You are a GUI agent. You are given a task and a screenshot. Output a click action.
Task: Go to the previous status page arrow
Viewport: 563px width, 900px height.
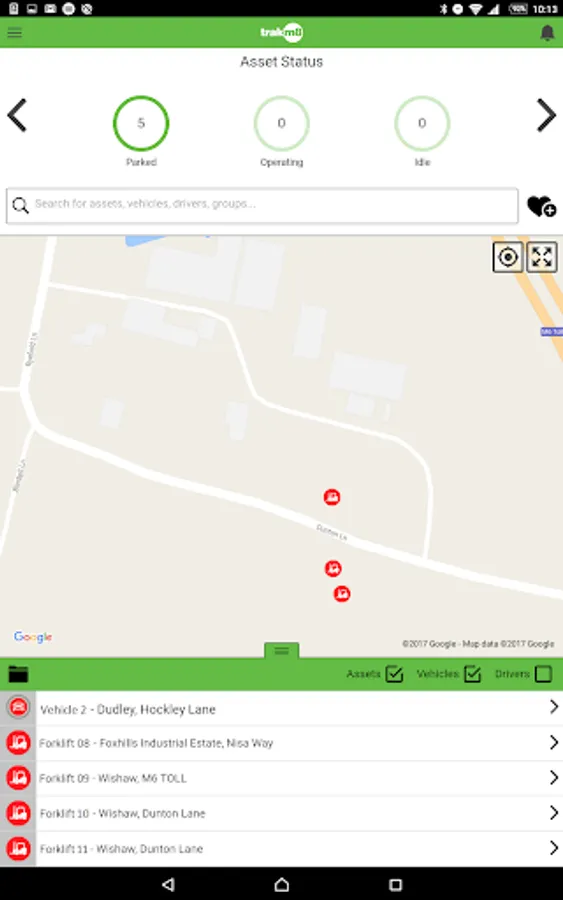pyautogui.click(x=17, y=115)
